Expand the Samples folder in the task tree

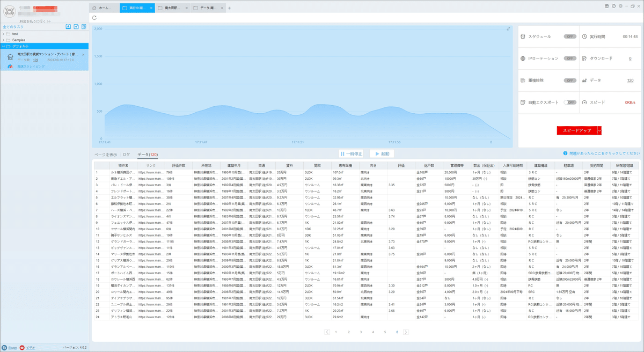click(3, 40)
